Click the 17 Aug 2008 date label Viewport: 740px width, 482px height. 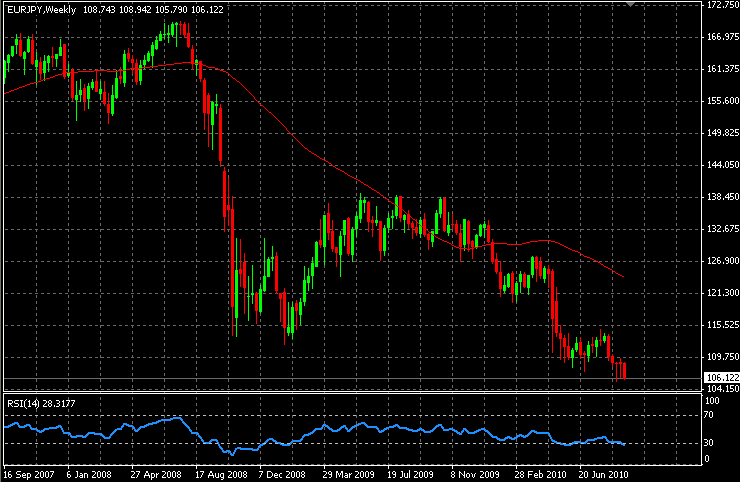click(221, 474)
